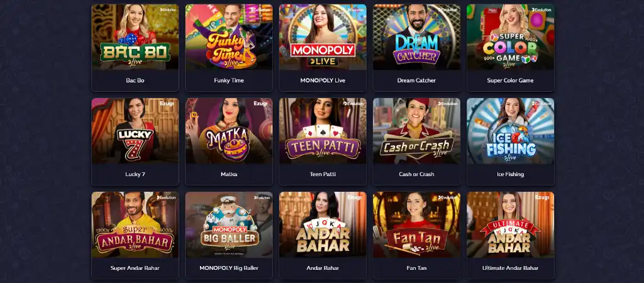This screenshot has width=644, height=283.
Task: Click the Lucky 7 game image
Action: tap(135, 131)
